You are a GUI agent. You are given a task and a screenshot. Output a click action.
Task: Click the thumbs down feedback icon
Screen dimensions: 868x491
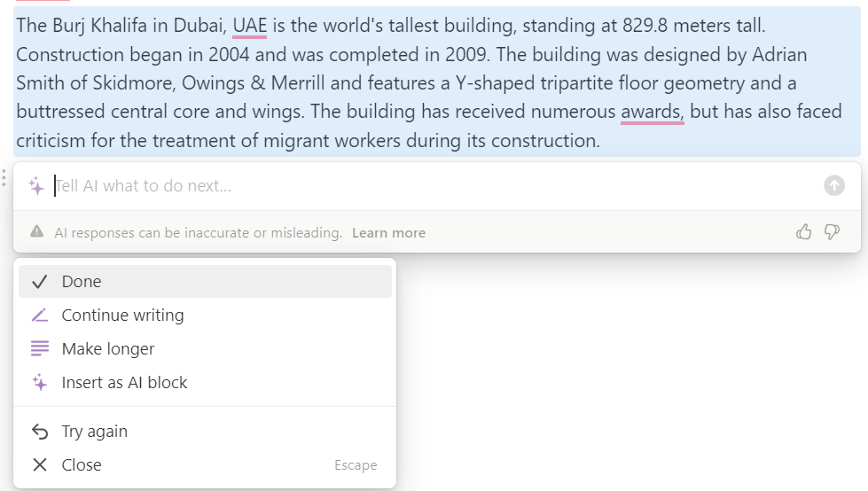click(x=832, y=232)
